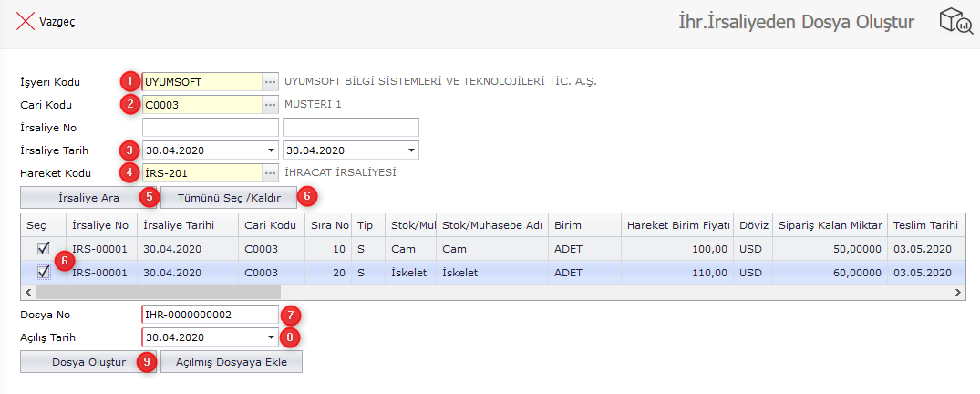Toggle checkbox for the Cam row
980x394 pixels.
pyautogui.click(x=42, y=248)
